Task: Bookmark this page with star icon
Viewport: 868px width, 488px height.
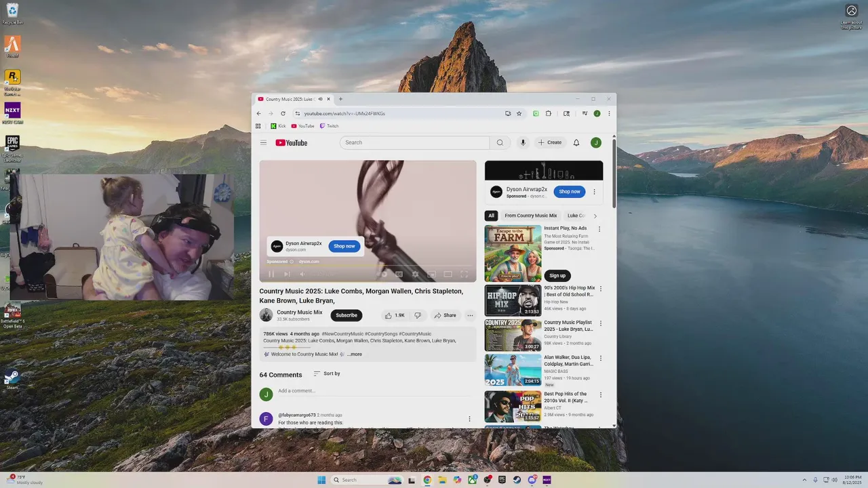Action: click(x=519, y=113)
